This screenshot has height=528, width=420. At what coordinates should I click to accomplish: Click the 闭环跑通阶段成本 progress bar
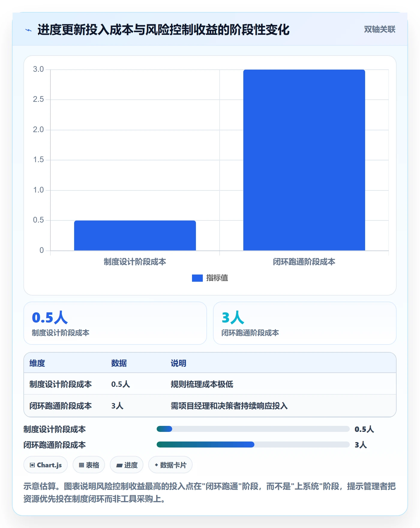click(x=253, y=445)
